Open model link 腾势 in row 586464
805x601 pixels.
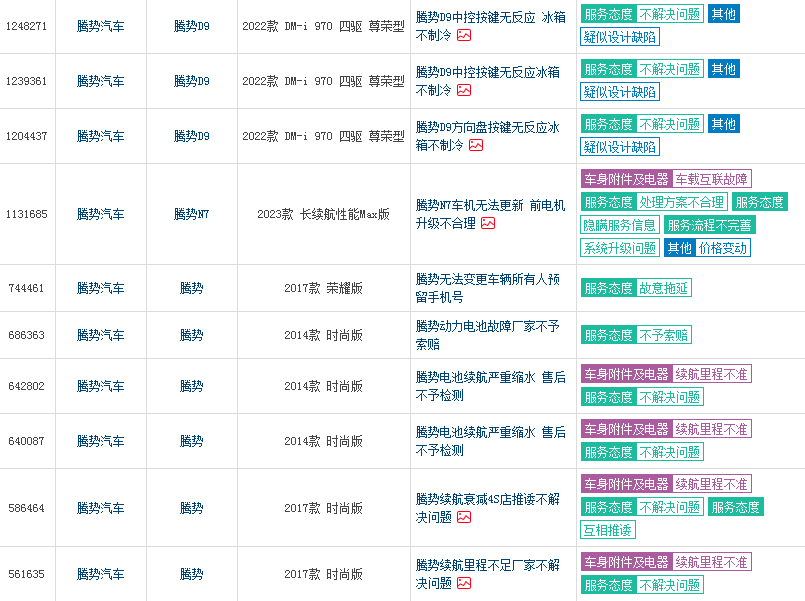(191, 508)
